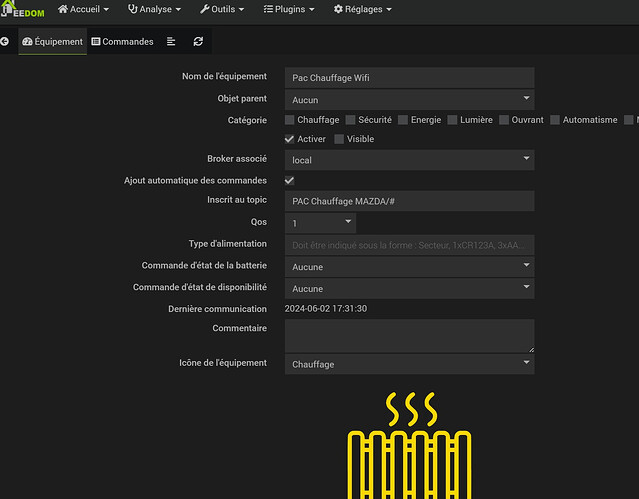Open Commande d'état de disponibilité dropdown

[410, 288]
